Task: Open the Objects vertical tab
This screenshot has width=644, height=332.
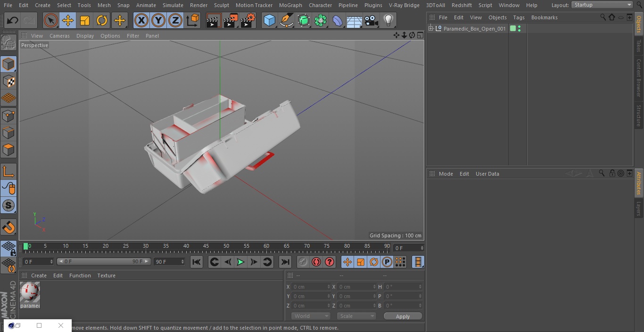Action: point(639,24)
